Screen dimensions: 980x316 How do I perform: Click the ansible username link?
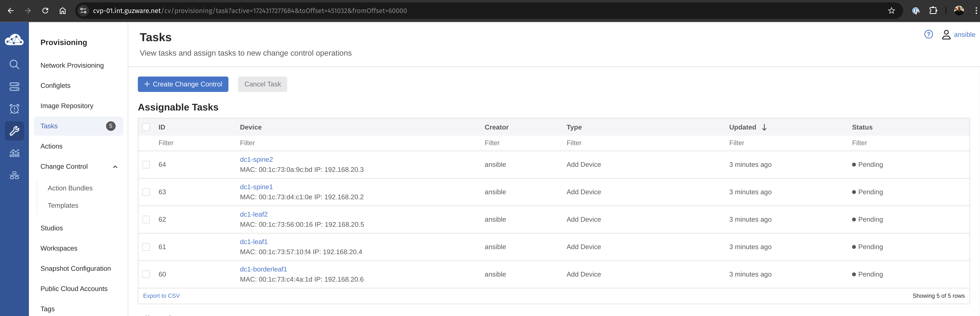(x=964, y=35)
